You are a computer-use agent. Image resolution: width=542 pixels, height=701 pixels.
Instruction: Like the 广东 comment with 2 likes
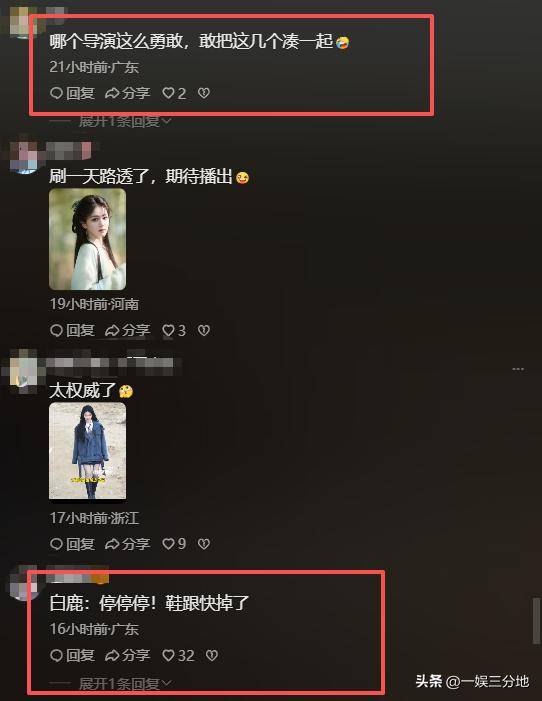[174, 93]
